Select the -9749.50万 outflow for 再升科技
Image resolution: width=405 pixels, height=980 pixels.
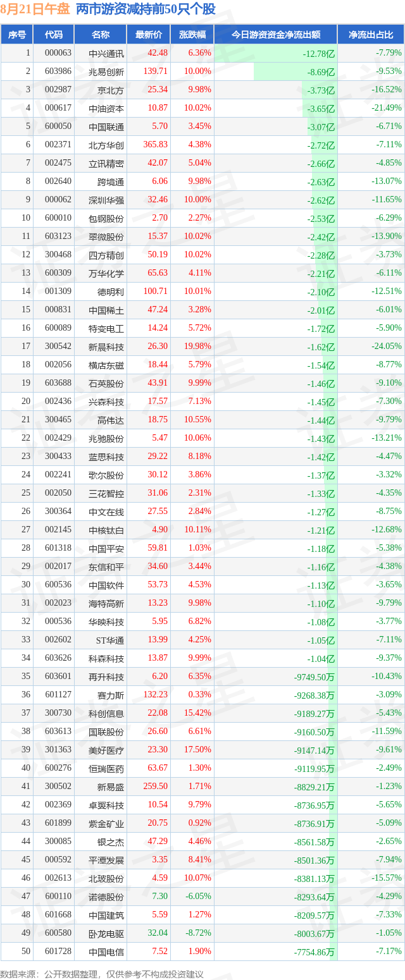[315, 677]
